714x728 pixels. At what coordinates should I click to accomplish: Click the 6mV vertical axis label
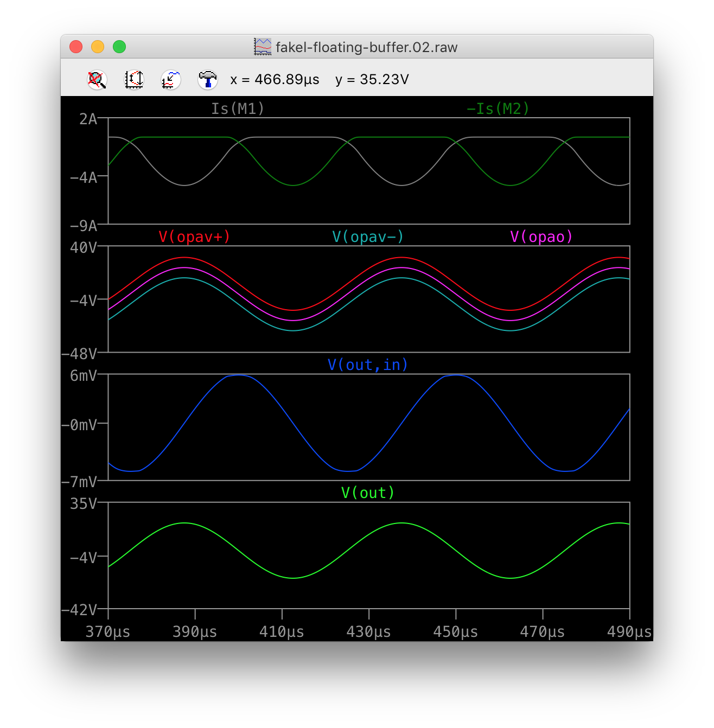click(84, 375)
